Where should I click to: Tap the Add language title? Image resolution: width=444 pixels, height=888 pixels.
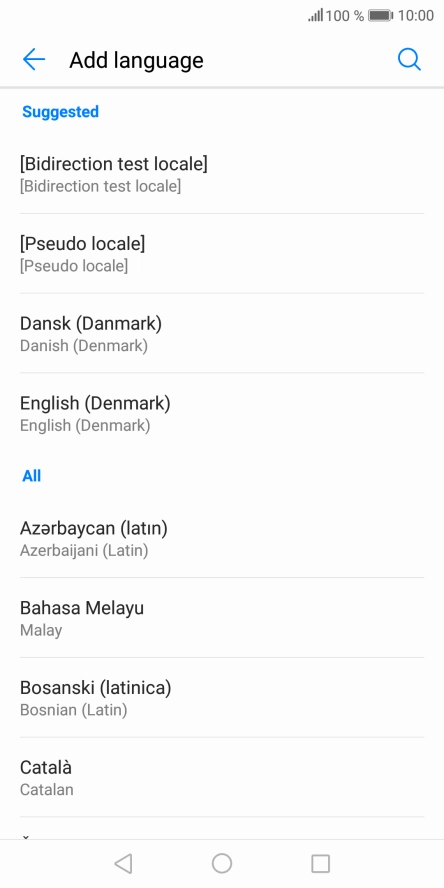point(136,60)
